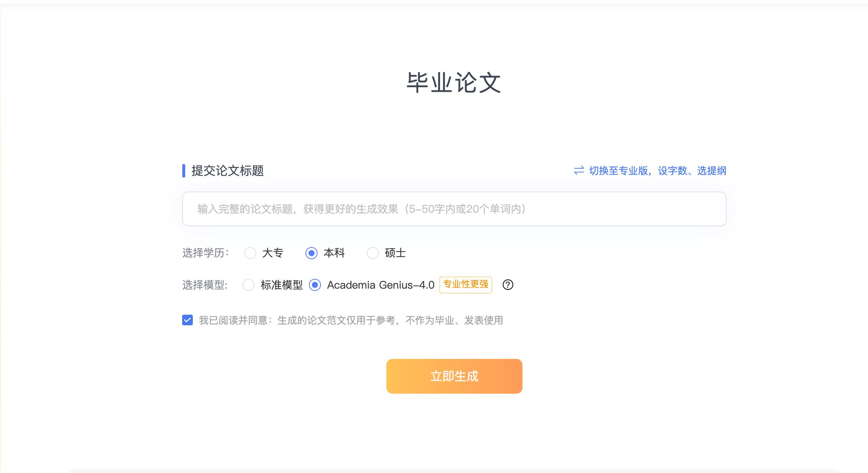
Task: Select the 硕士 education radio button
Action: coord(373,253)
